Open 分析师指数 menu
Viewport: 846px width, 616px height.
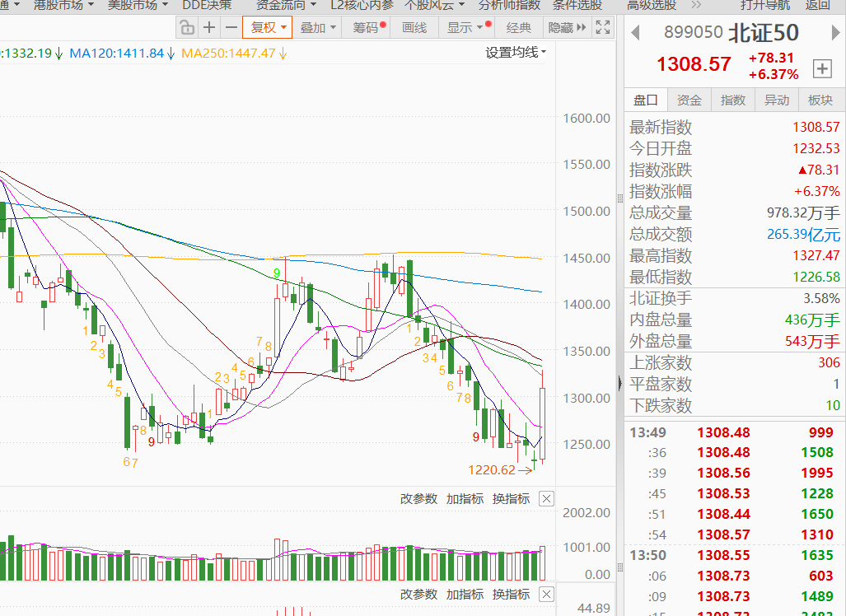[x=509, y=6]
